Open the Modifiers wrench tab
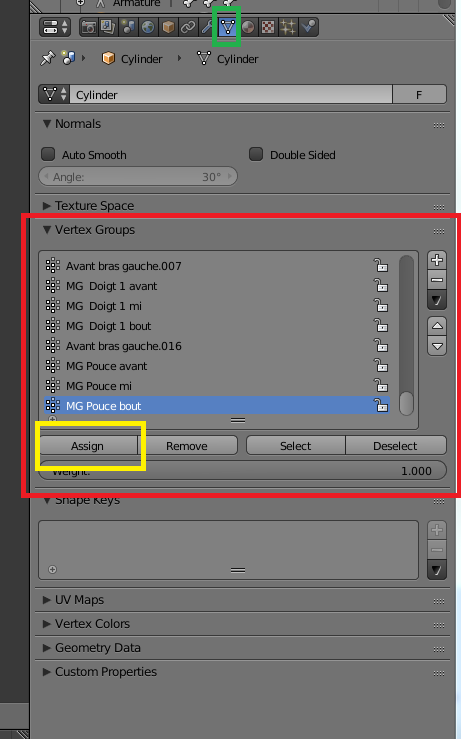This screenshot has height=739, width=461. 207,27
